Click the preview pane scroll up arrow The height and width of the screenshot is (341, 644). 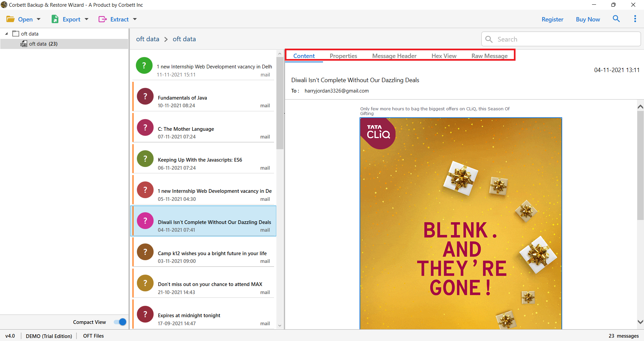point(640,107)
